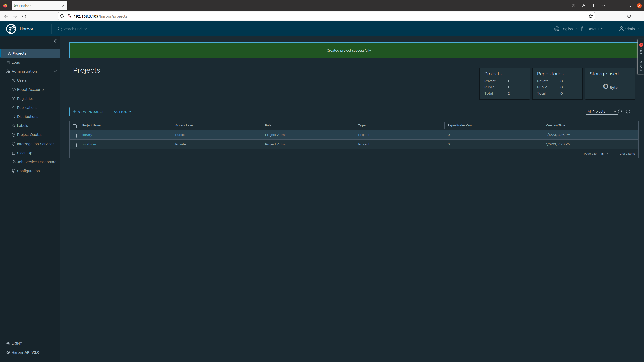Sort by Access Level column
This screenshot has width=644, height=362.
184,125
